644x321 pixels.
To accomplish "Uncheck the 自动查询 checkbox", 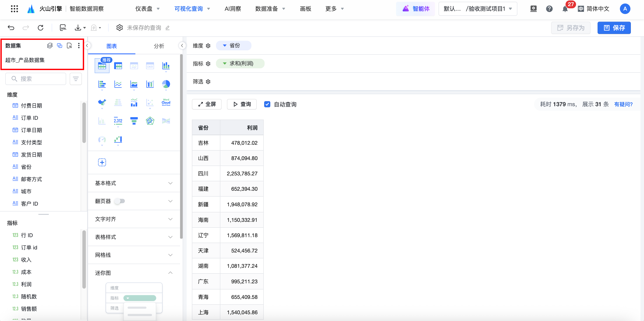I will (267, 104).
